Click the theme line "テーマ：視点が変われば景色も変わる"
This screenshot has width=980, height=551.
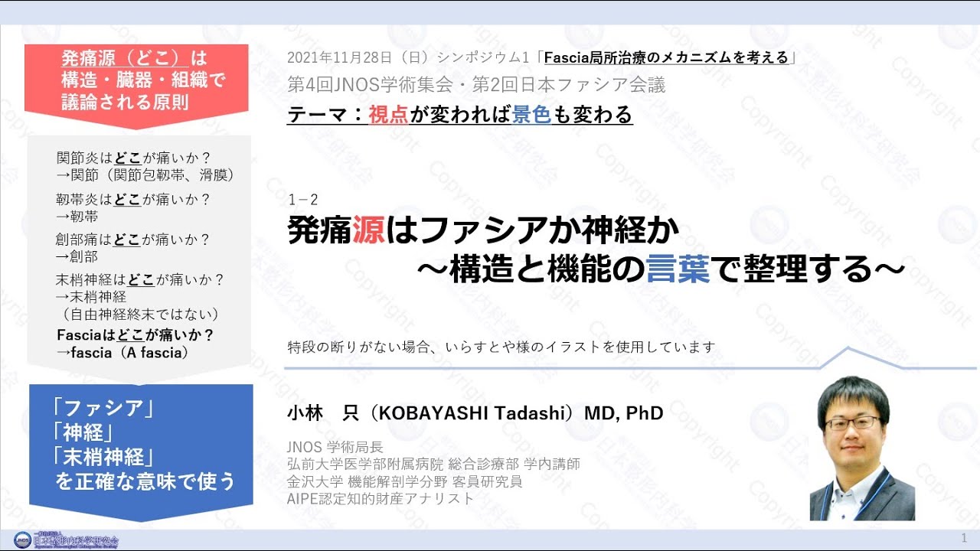pyautogui.click(x=460, y=114)
